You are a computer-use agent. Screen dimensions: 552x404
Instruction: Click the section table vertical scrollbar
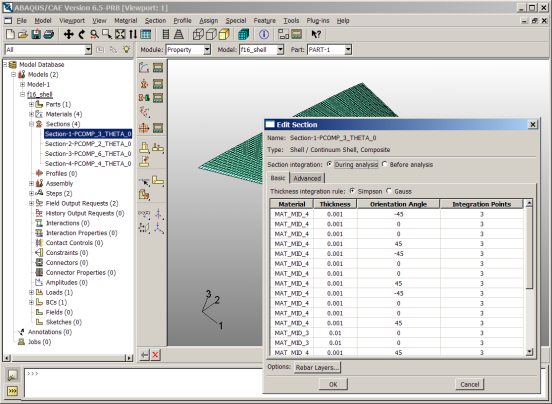click(x=529, y=278)
